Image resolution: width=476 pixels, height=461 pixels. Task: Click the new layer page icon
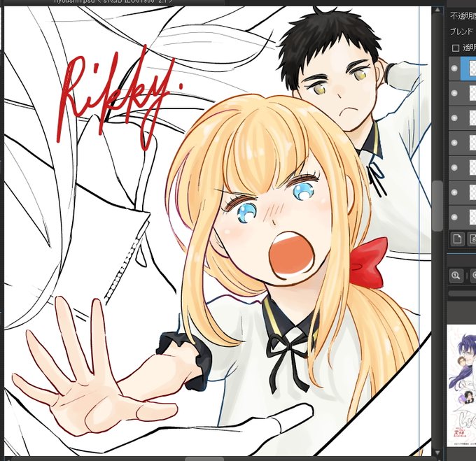(x=457, y=239)
